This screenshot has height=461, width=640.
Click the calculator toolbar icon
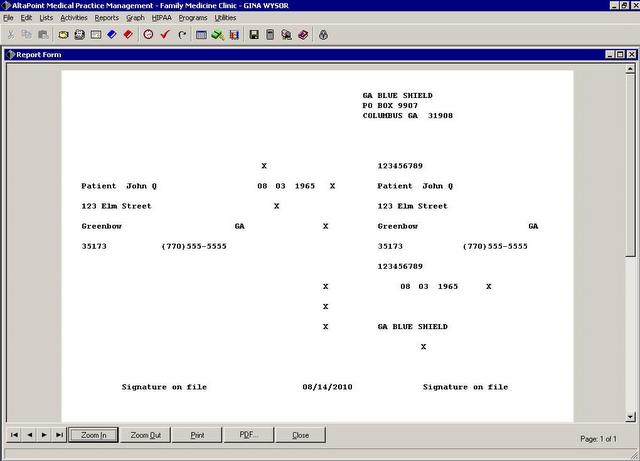(x=270, y=34)
